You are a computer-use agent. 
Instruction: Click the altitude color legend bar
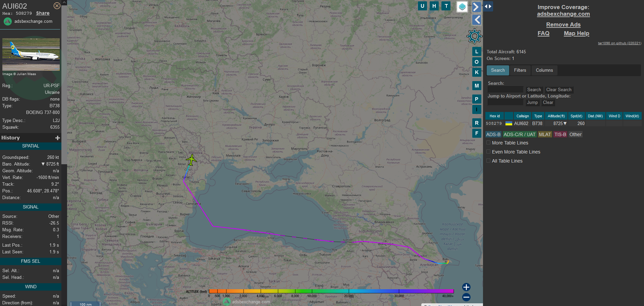tap(331, 291)
